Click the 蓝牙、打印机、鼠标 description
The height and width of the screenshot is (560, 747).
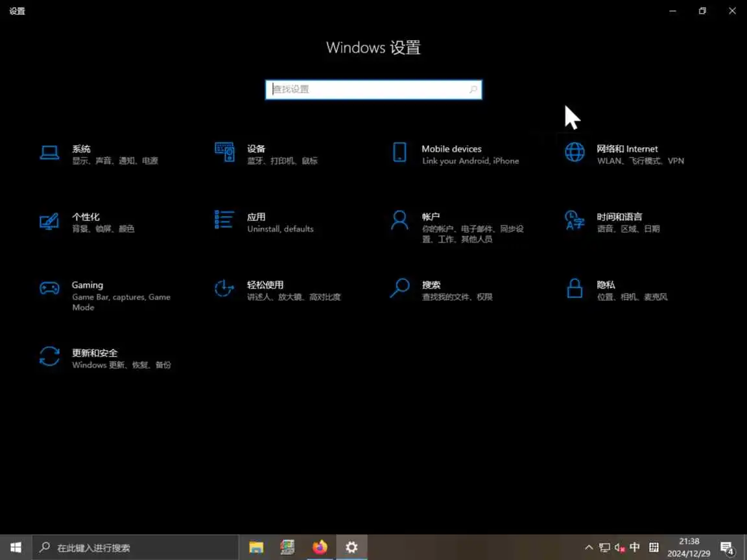[x=282, y=161]
